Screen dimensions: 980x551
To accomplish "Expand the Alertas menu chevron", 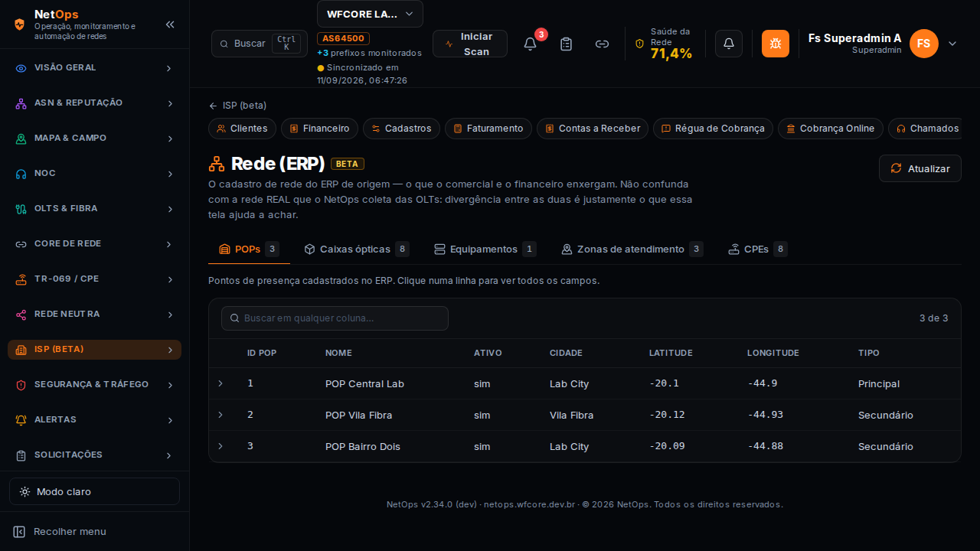I will tap(169, 420).
